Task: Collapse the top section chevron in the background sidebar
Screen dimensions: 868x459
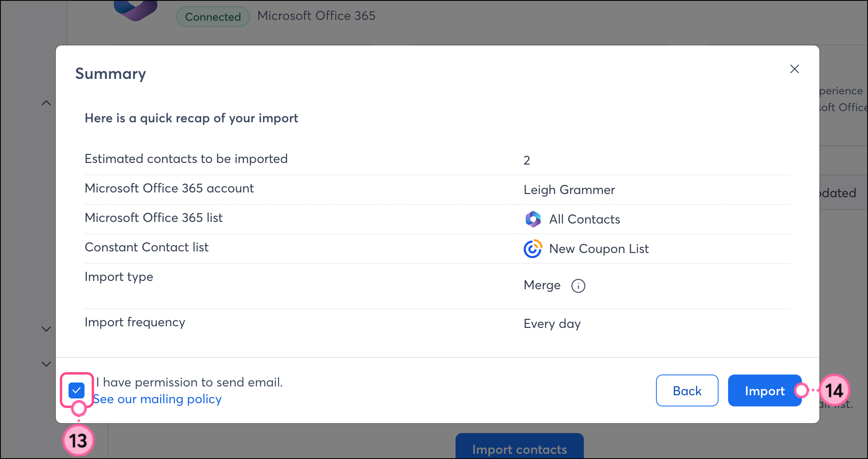Action: [46, 103]
